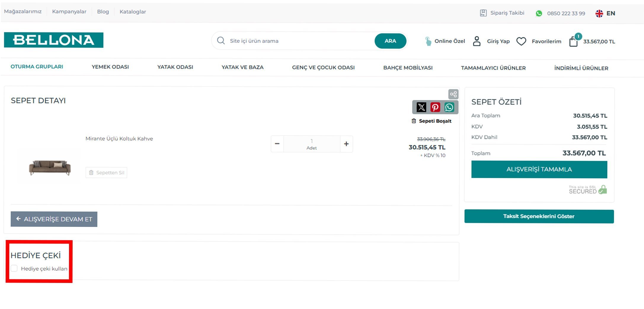
Task: Click the favorites heart icon
Action: coord(521,41)
